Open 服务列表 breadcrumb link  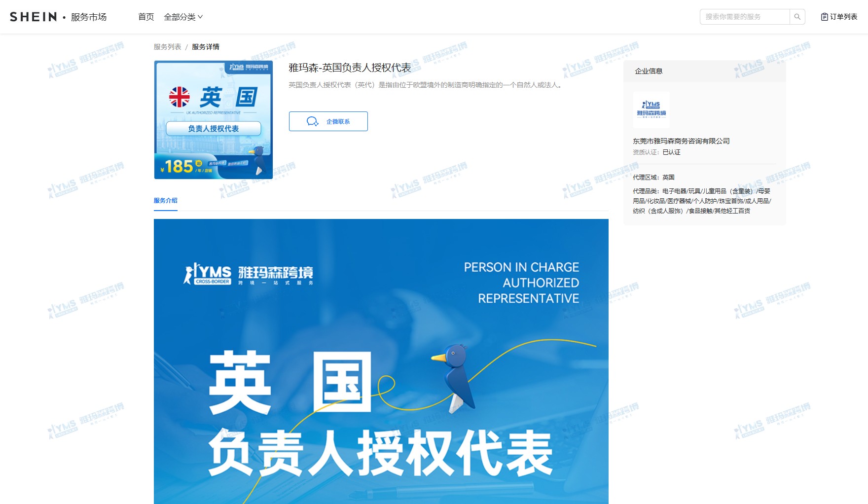[167, 47]
